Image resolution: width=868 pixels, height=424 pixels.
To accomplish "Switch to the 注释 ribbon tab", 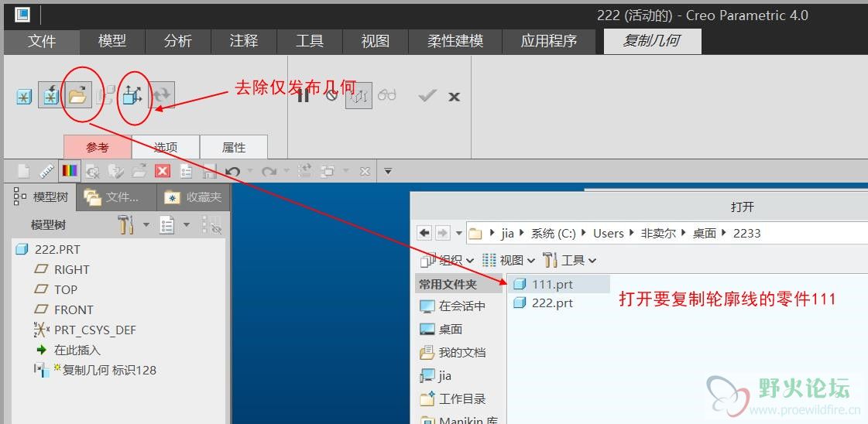I will 244,41.
